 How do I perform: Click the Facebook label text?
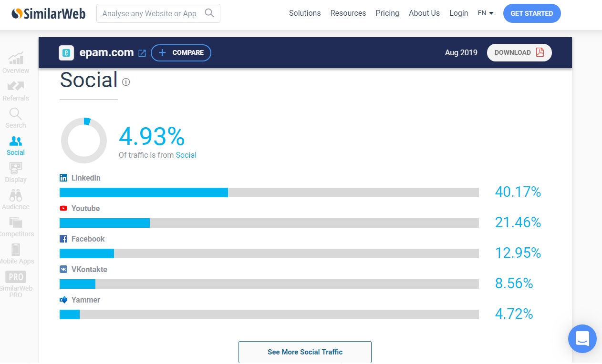pos(88,239)
